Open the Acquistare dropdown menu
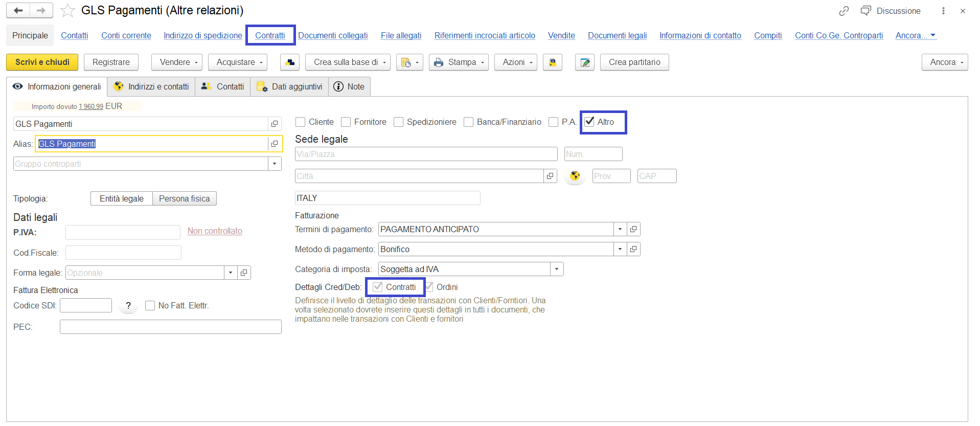The height and width of the screenshot is (426, 980). coord(238,62)
